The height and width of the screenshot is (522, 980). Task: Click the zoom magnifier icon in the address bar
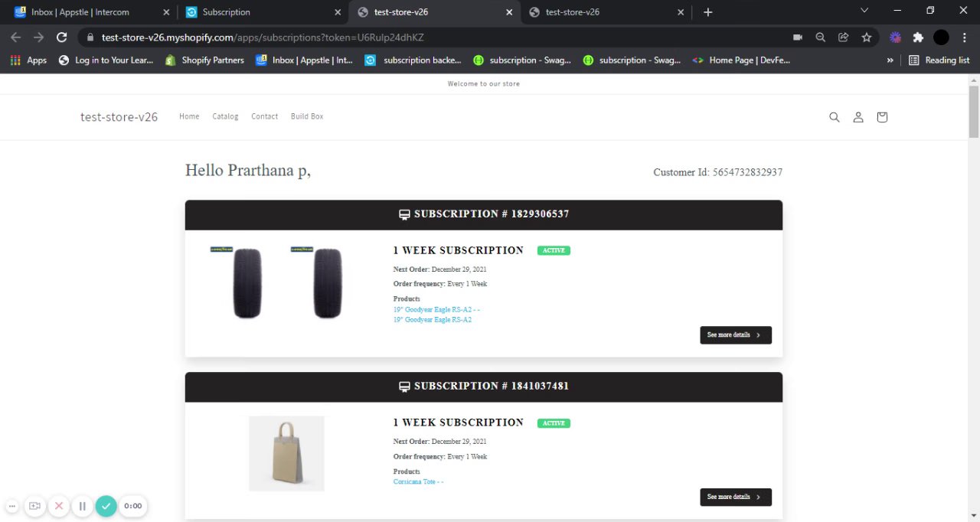pos(821,37)
